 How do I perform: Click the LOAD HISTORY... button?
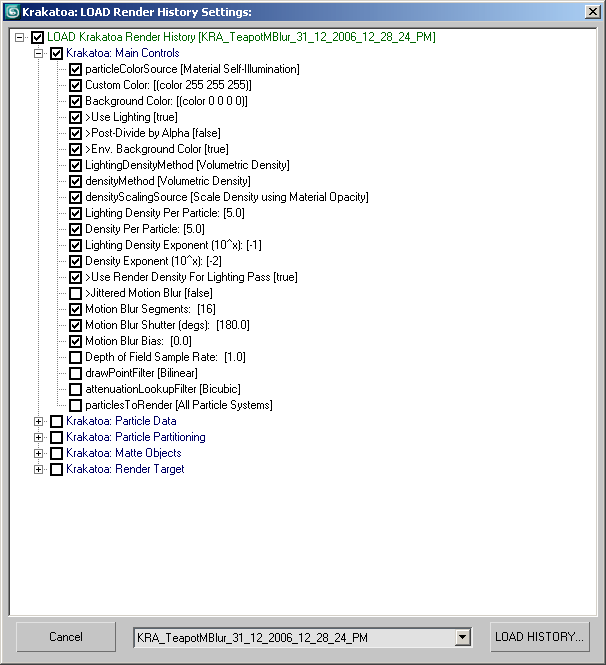[x=540, y=637]
